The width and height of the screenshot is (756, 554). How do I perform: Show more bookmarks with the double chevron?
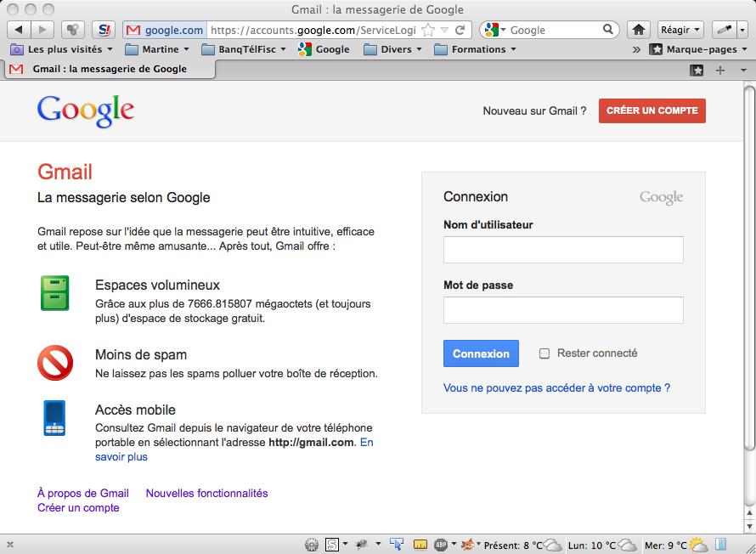click(636, 49)
